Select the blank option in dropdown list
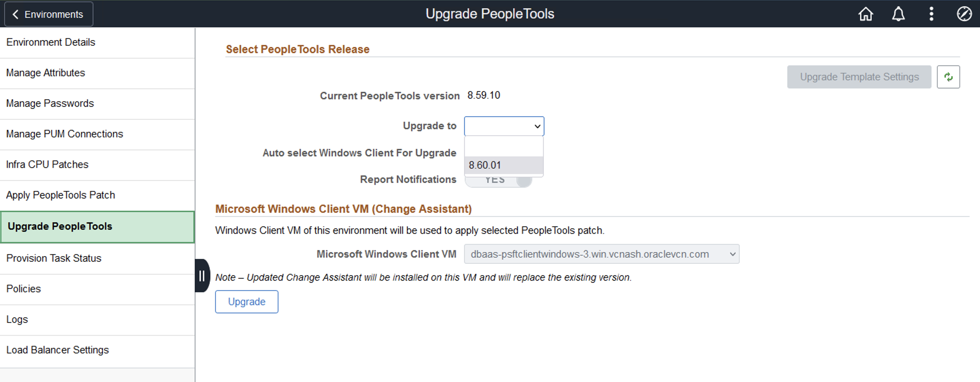The width and height of the screenshot is (980, 382). [503, 146]
